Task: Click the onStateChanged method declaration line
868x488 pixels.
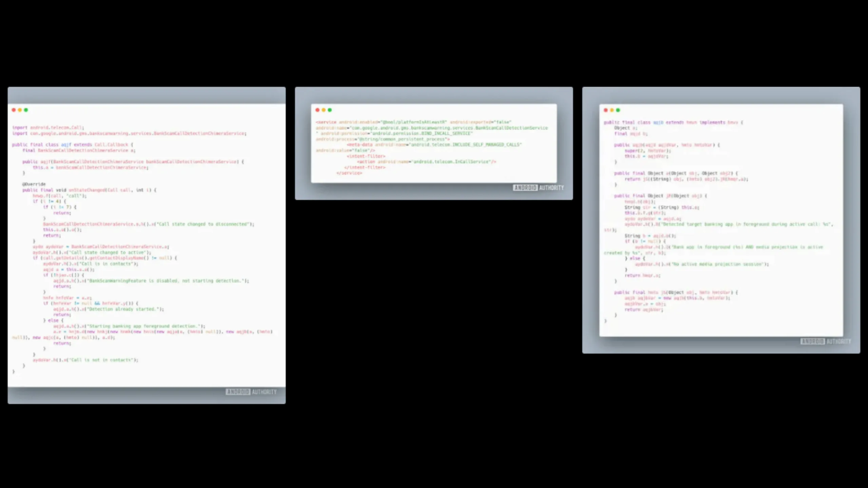Action: (90, 190)
